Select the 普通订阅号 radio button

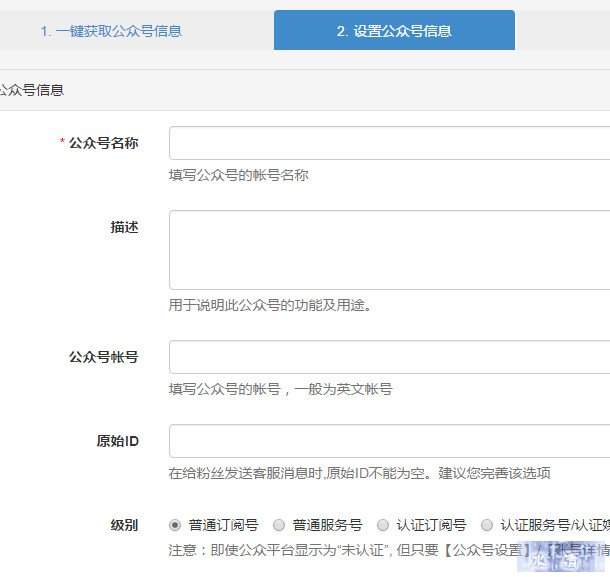click(x=175, y=525)
